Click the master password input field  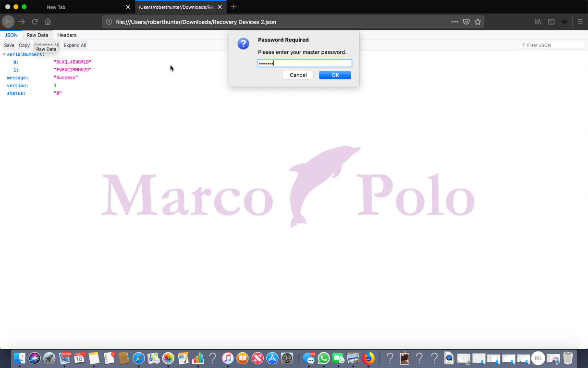[x=305, y=63]
